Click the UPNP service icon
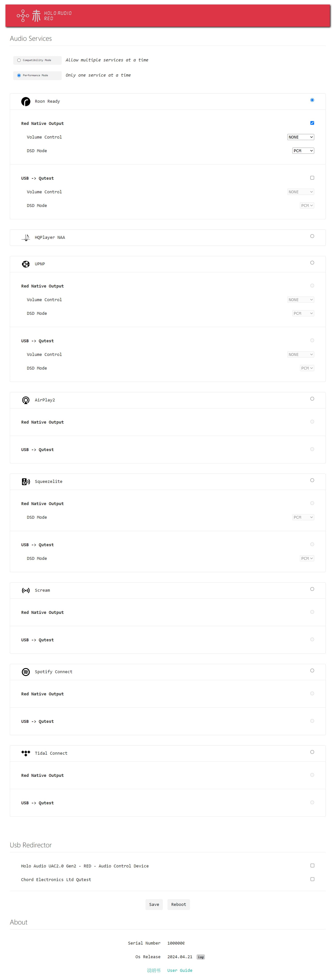This screenshot has width=336, height=980. coord(26,264)
